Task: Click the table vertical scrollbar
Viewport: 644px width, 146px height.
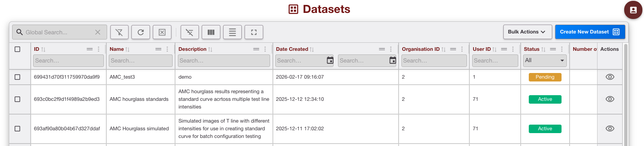Action: click(626, 94)
